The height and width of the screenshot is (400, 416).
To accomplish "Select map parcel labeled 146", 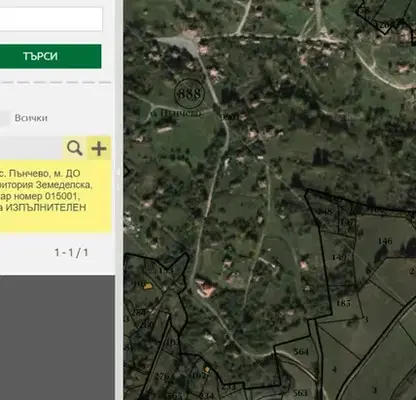I will tap(385, 241).
